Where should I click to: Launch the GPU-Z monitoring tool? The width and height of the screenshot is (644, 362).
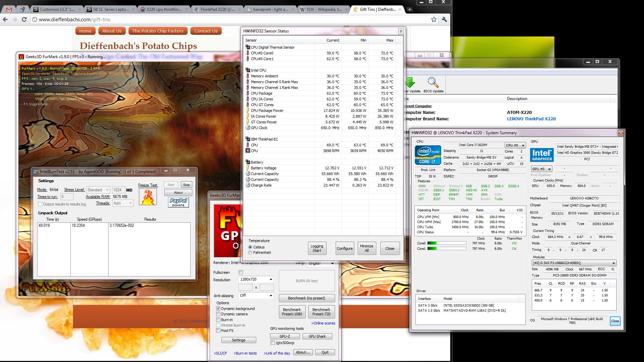[285, 336]
